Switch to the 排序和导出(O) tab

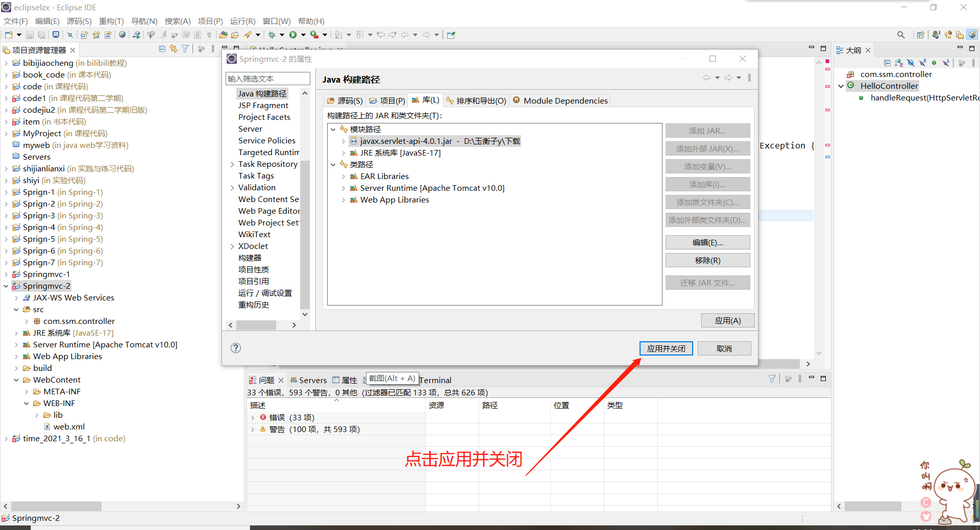476,100
